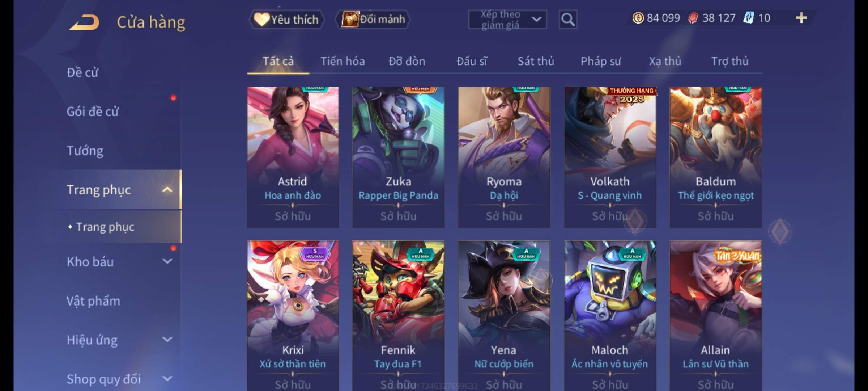Tap the back arrow icon

(85, 22)
